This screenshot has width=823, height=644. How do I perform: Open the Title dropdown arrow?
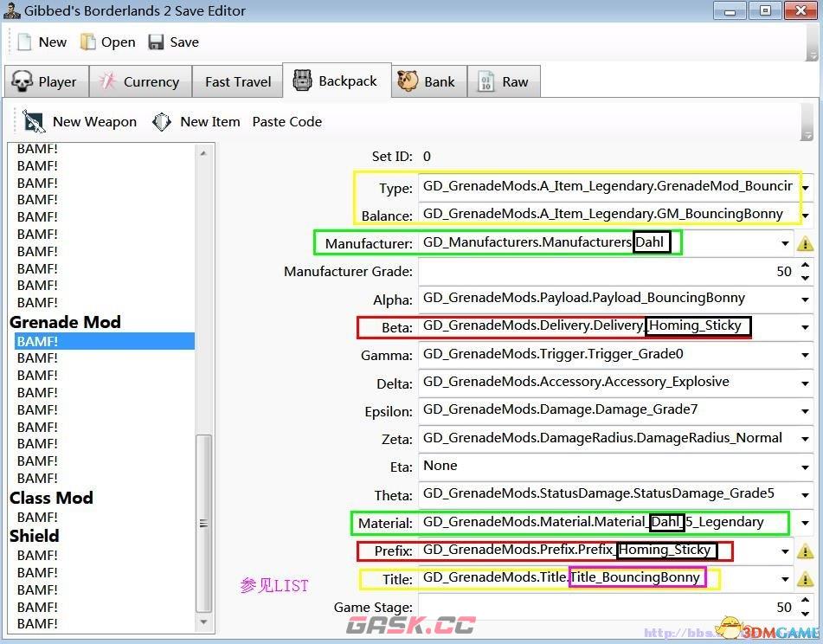pyautogui.click(x=785, y=579)
